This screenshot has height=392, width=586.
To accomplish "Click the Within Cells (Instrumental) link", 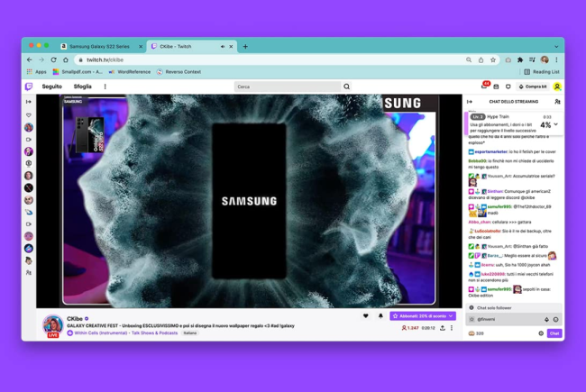I will pos(101,333).
